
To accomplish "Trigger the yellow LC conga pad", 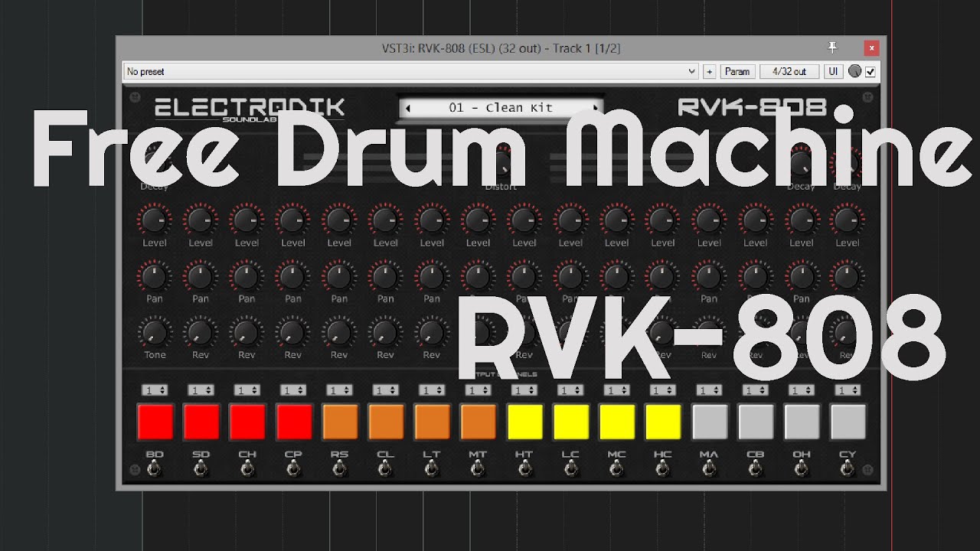I will tap(570, 422).
